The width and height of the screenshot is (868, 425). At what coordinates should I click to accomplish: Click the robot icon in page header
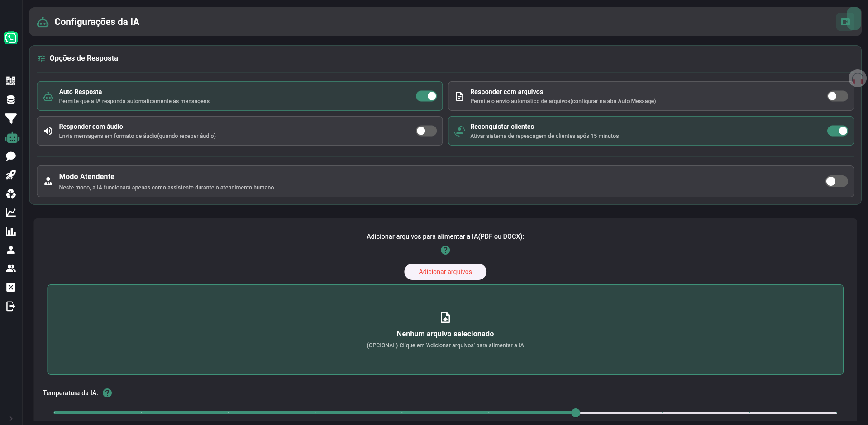[43, 22]
